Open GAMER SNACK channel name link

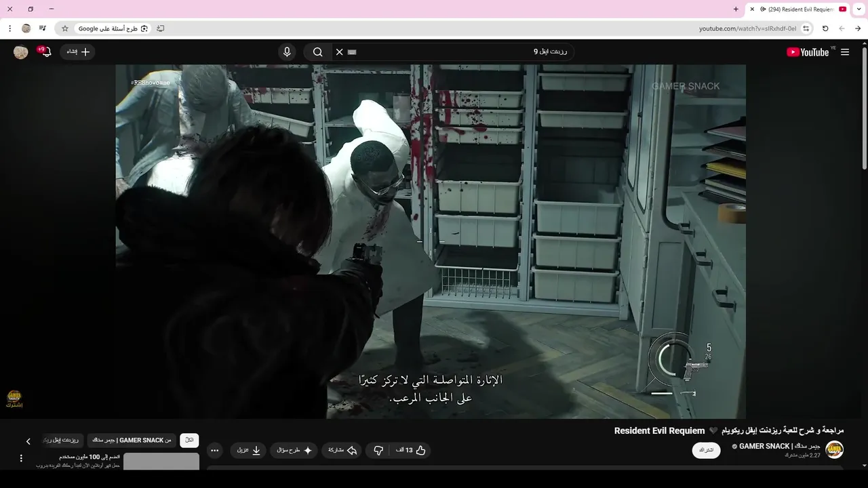[780, 446]
